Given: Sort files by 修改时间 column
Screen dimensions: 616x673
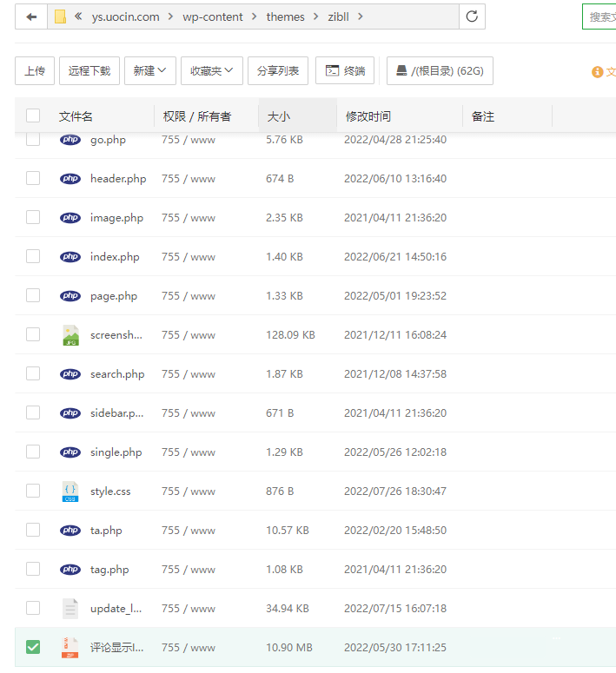Looking at the screenshot, I should coord(368,116).
